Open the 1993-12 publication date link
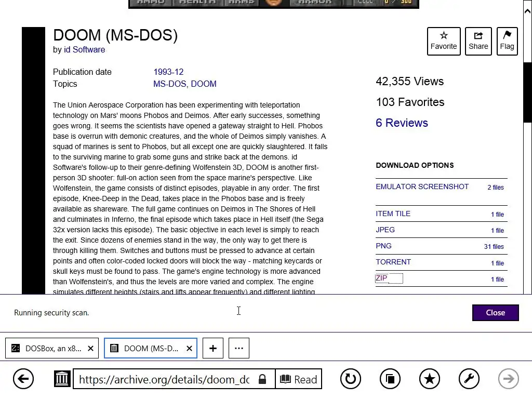This screenshot has width=532, height=399. click(x=168, y=72)
